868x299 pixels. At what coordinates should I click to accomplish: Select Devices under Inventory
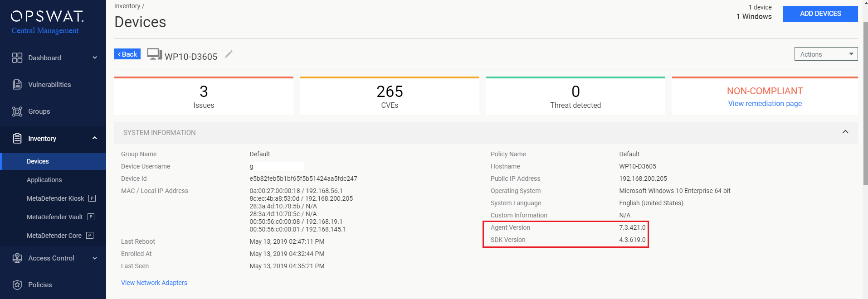[x=53, y=161]
